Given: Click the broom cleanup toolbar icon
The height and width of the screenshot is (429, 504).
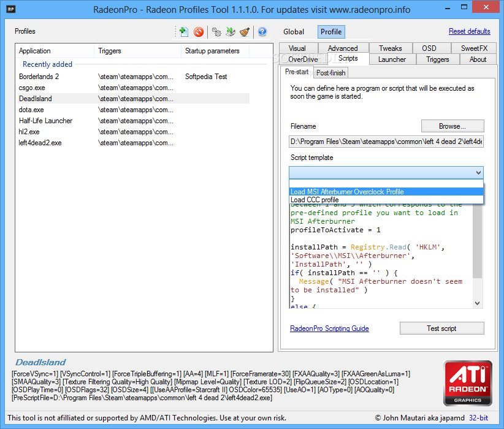Looking at the screenshot, I should (245, 32).
